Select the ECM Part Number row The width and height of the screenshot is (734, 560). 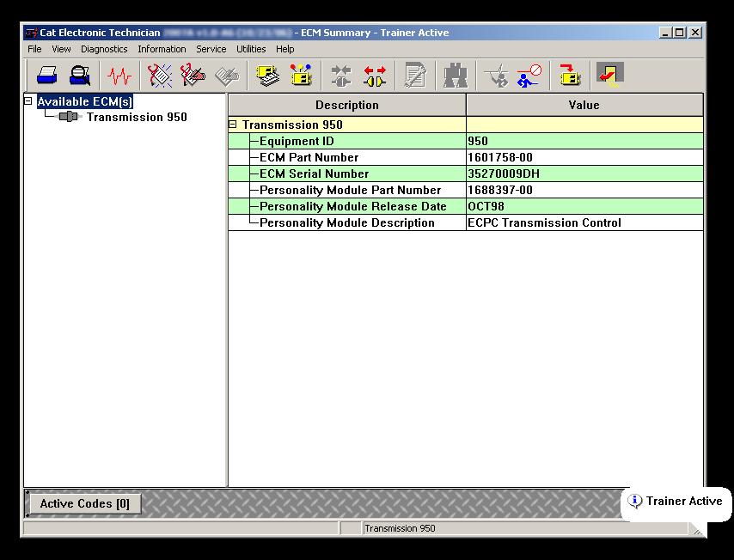466,157
